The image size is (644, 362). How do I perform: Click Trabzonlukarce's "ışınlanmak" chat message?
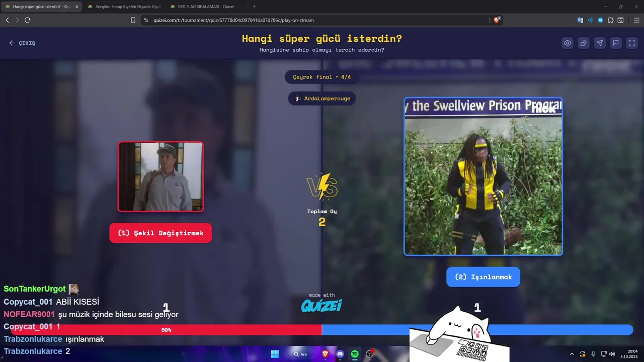pos(85,339)
